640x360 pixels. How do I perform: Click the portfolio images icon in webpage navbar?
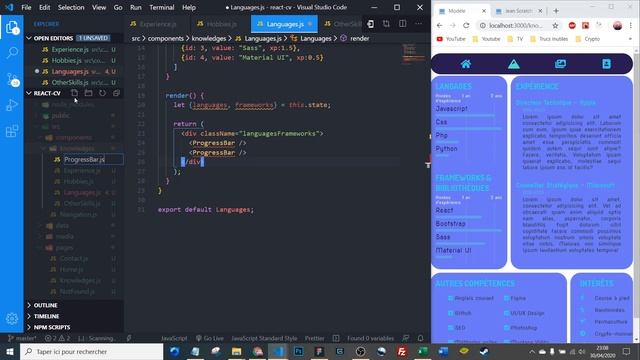pos(560,64)
